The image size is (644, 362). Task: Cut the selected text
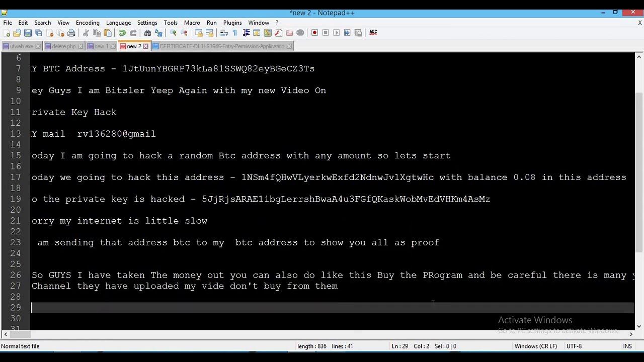(x=86, y=33)
